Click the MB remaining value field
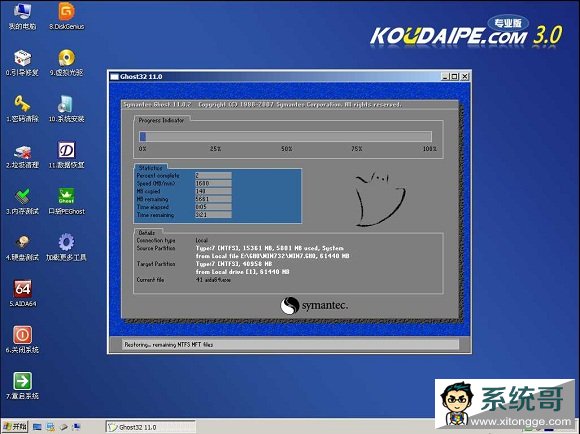Screen dimensions: 580x434 213,199
